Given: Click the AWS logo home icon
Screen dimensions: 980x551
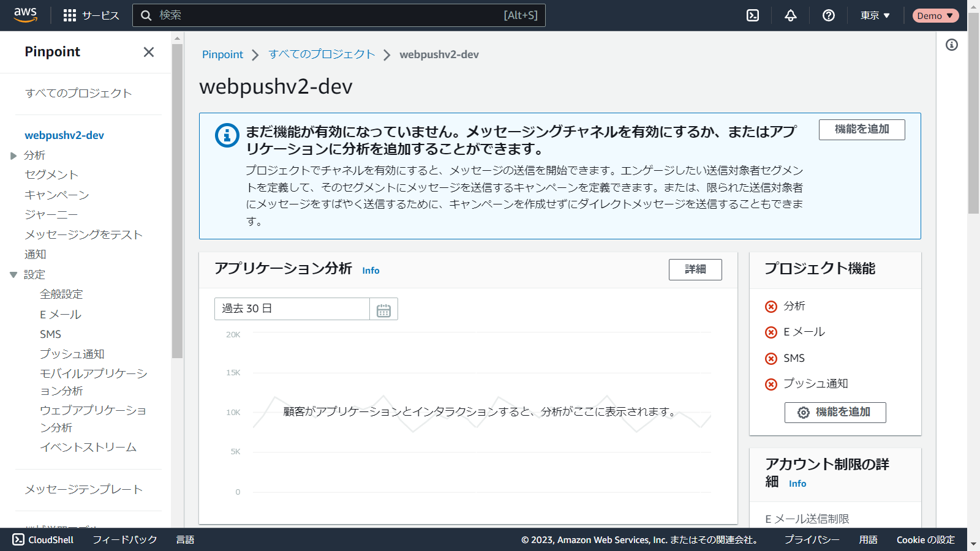Looking at the screenshot, I should (25, 15).
